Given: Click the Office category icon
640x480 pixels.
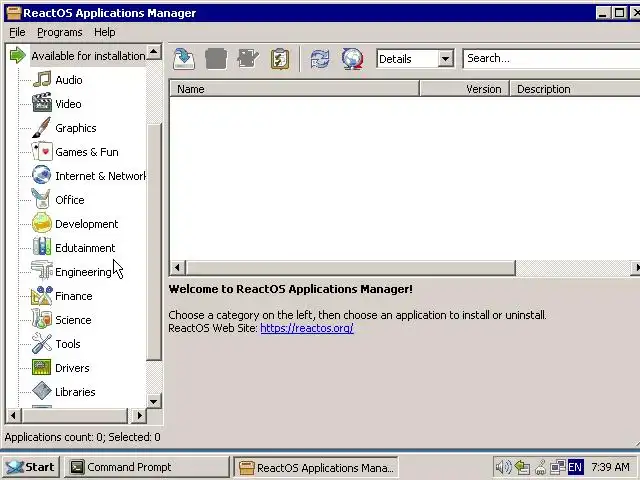Looking at the screenshot, I should [x=41, y=199].
